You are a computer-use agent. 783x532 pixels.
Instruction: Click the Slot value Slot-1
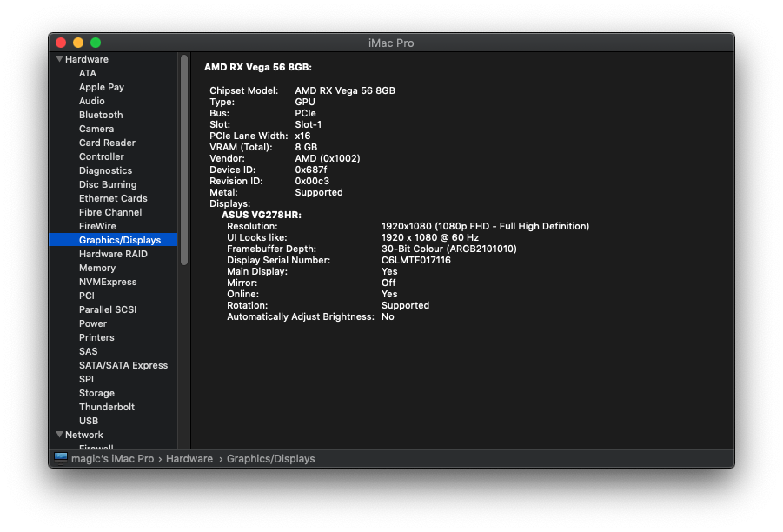coord(309,124)
